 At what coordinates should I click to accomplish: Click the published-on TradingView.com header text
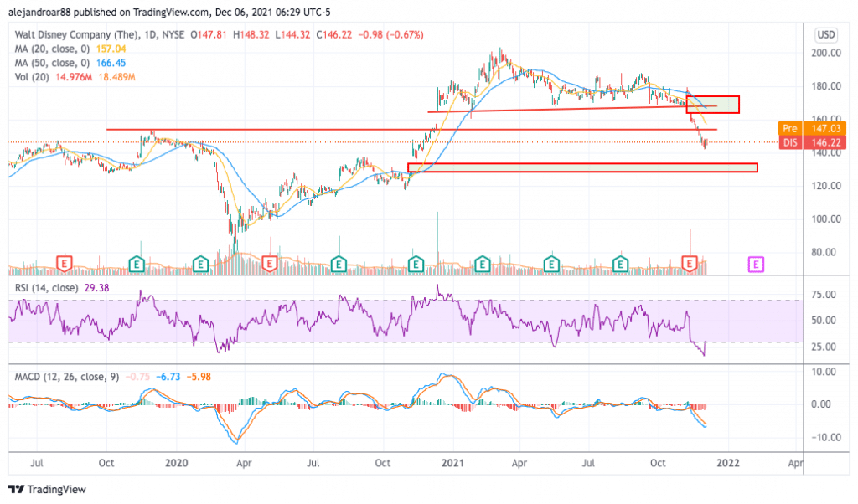[x=169, y=12]
